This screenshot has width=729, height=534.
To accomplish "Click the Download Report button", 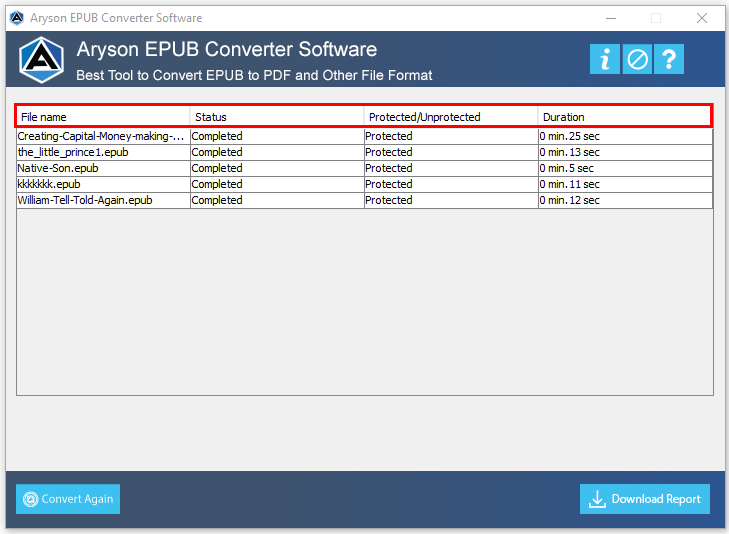I will [x=644, y=499].
